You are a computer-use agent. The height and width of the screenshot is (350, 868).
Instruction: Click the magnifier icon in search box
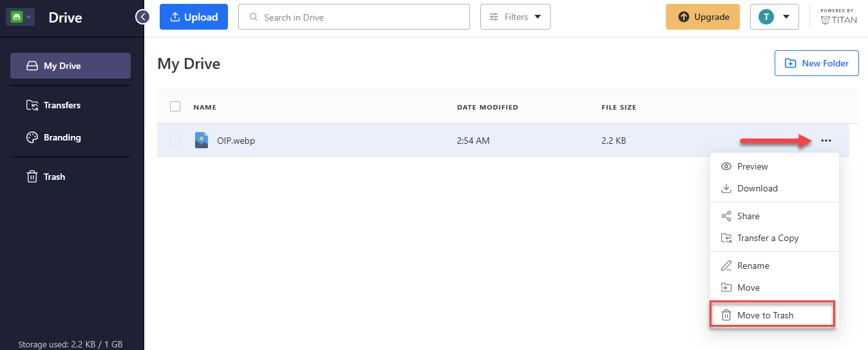tap(254, 17)
